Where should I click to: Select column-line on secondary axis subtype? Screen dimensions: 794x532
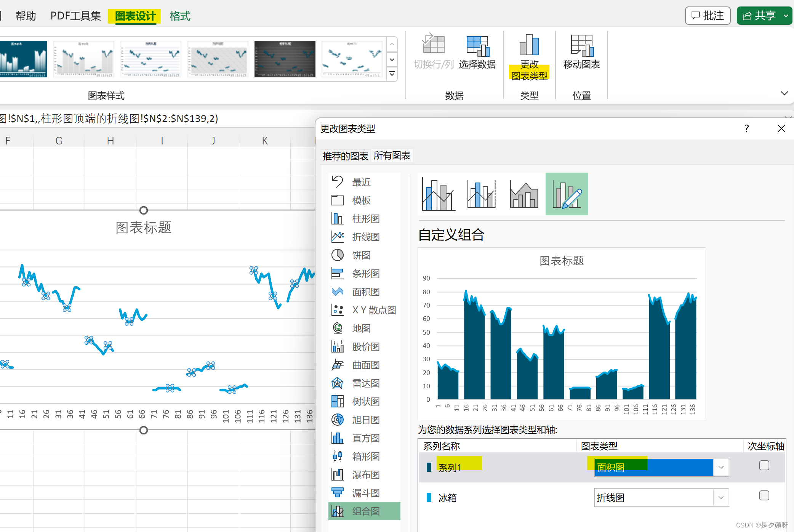click(x=482, y=194)
